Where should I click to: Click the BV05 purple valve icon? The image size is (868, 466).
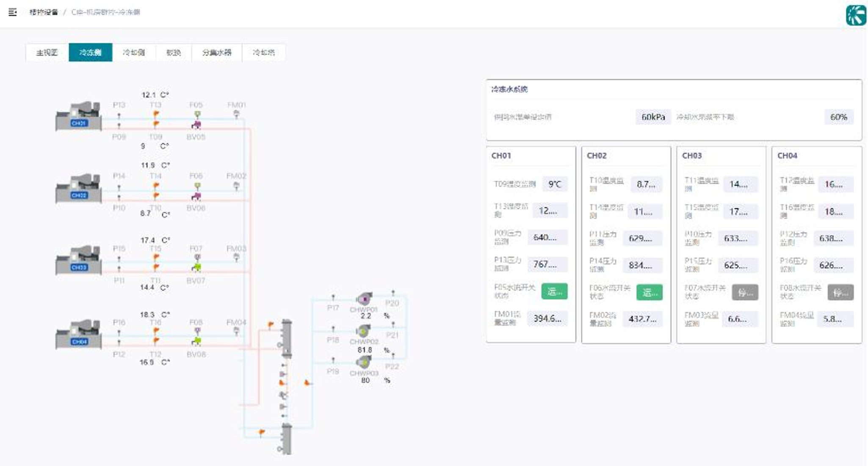coord(196,125)
